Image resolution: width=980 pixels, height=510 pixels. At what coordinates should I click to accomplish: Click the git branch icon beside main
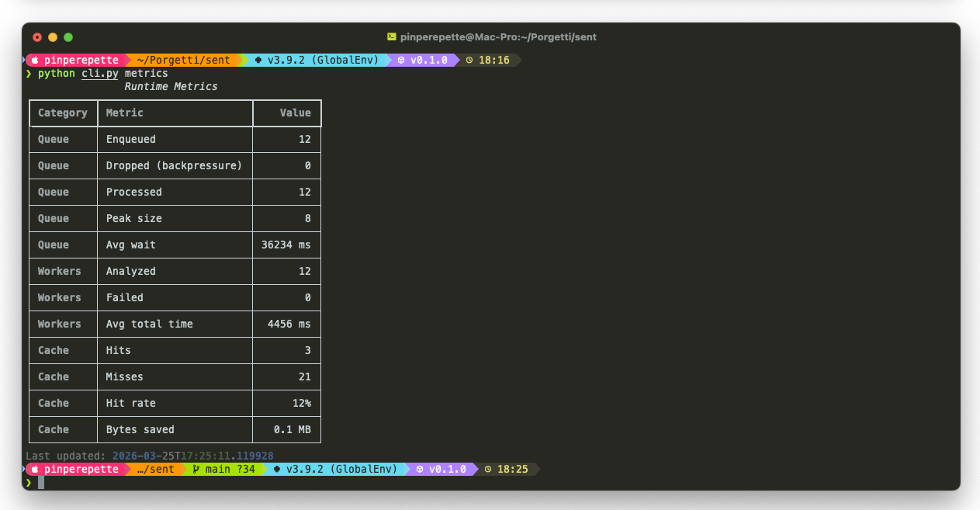(196, 469)
